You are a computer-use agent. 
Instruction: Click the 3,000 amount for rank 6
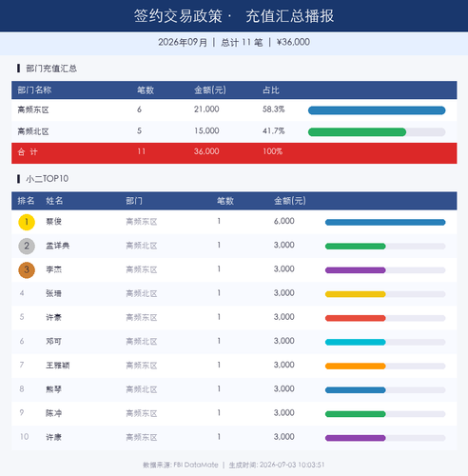pos(284,341)
